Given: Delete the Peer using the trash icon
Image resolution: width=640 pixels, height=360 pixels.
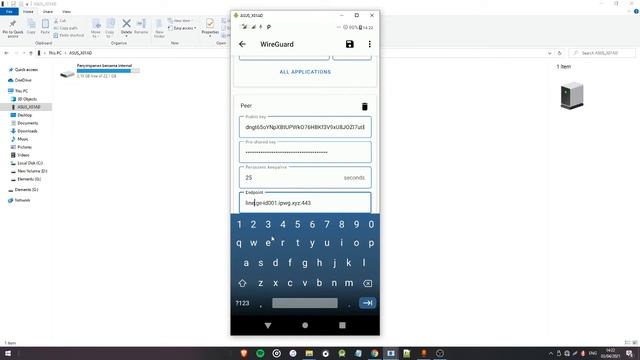Looking at the screenshot, I should click(x=364, y=107).
